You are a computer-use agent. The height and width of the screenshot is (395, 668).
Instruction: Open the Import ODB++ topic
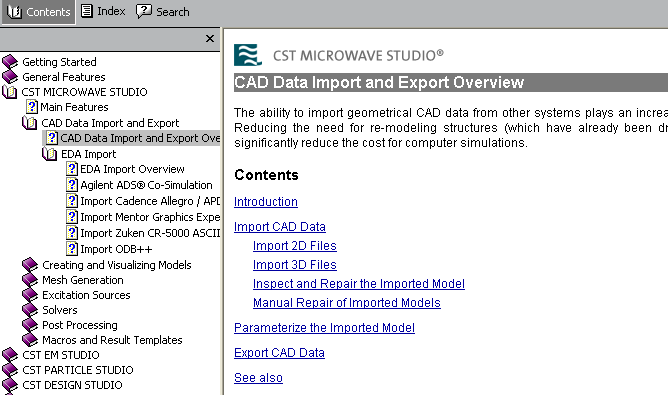click(x=116, y=249)
